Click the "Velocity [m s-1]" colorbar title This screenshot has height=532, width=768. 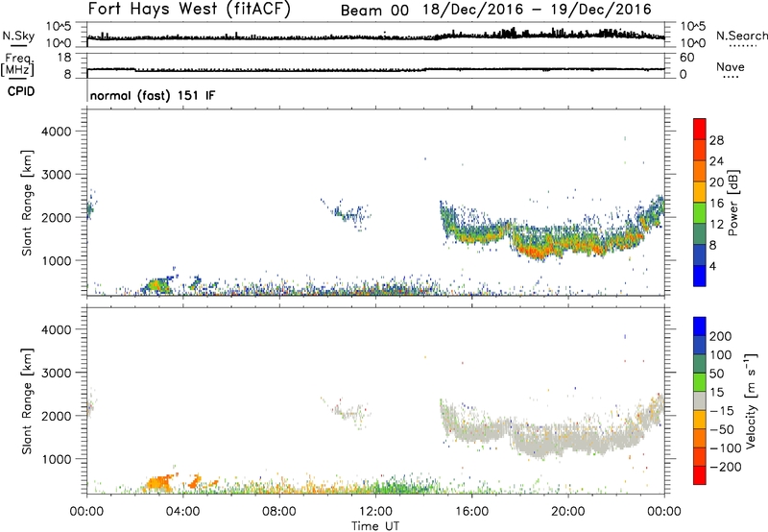tap(751, 400)
